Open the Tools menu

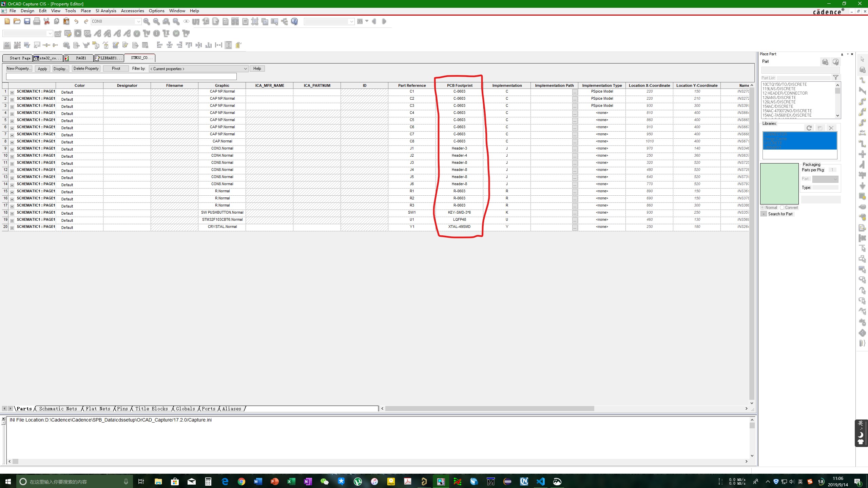click(x=70, y=11)
